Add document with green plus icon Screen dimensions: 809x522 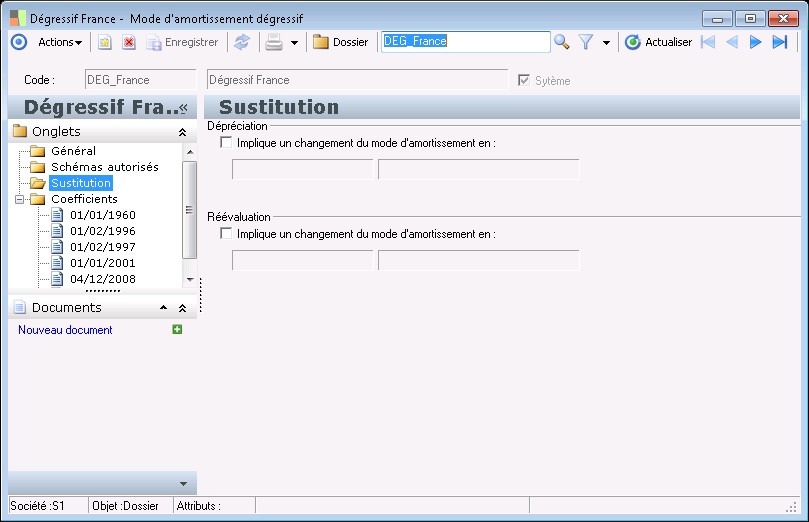point(177,329)
